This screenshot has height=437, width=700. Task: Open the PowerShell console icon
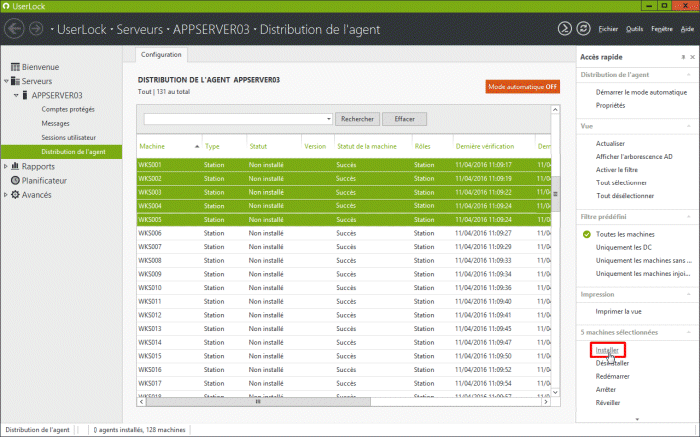tap(564, 29)
